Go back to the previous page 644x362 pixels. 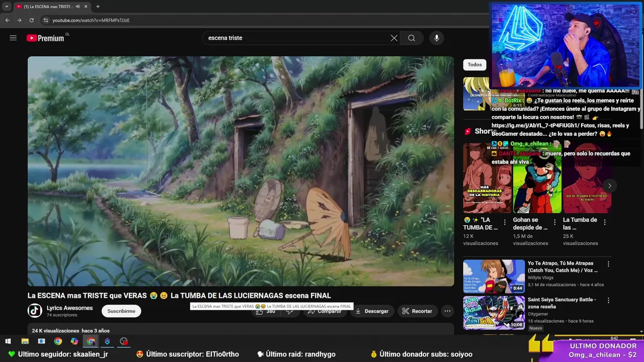click(x=7, y=20)
